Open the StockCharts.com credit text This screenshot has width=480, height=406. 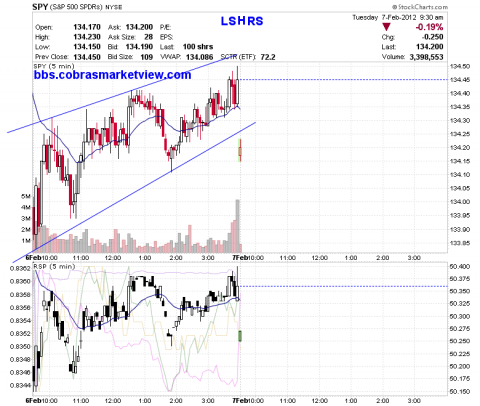tap(420, 7)
